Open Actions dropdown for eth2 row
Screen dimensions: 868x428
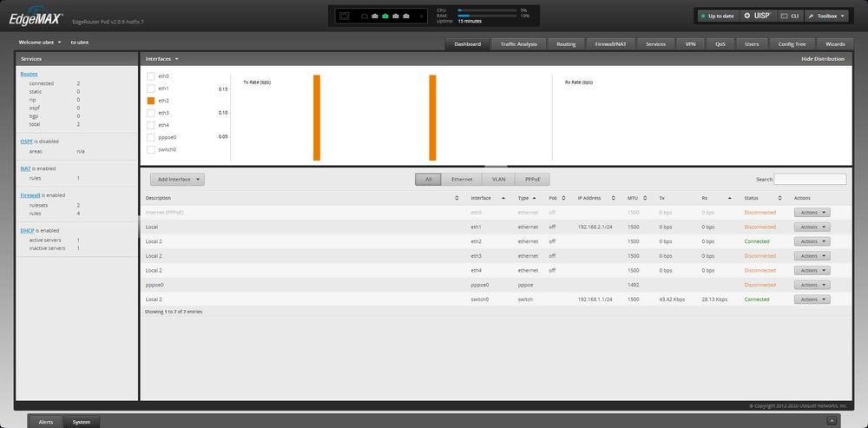point(812,241)
